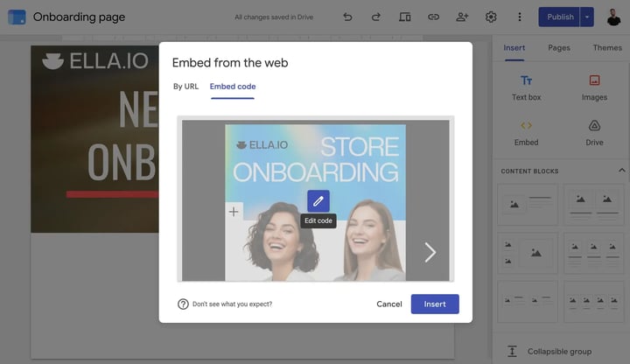Pick the image-with-text content block
This screenshot has width=630, height=364.
point(528,205)
